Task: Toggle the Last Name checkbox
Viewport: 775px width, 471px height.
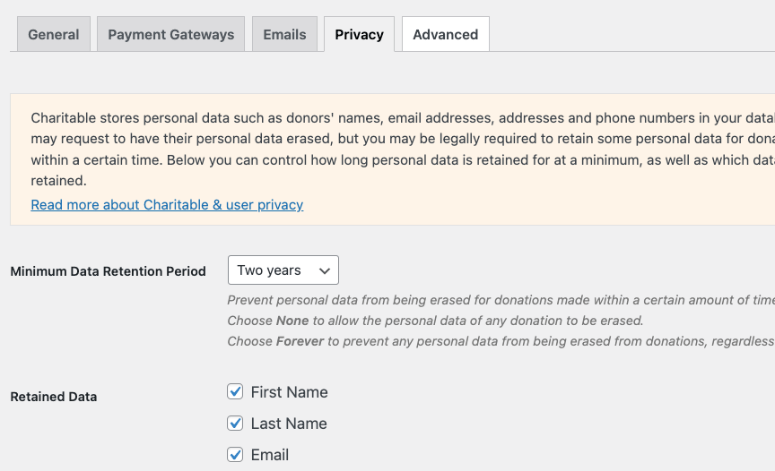Action: (236, 423)
